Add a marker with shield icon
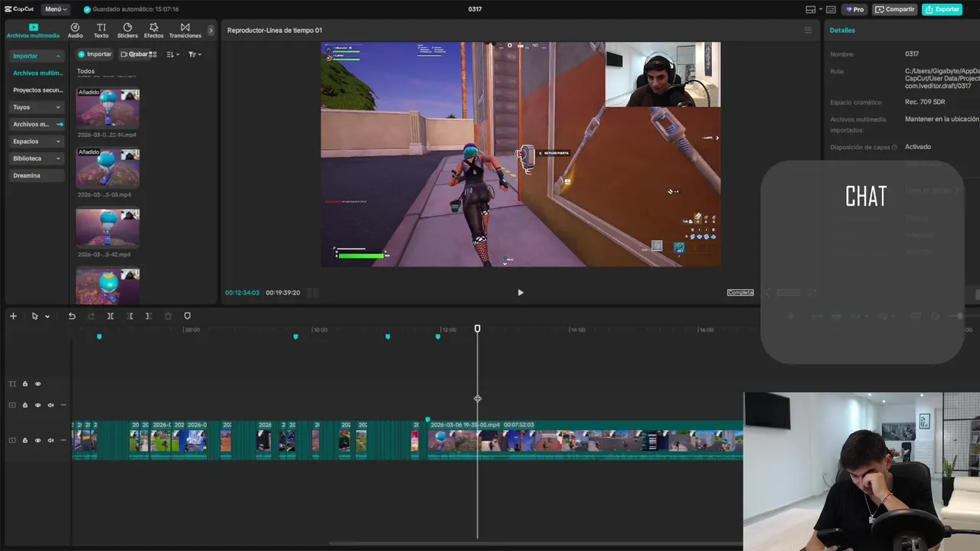980x551 pixels. tap(187, 316)
